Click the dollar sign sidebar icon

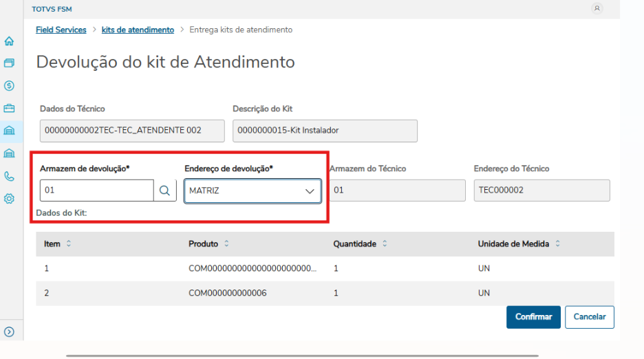[x=9, y=86]
